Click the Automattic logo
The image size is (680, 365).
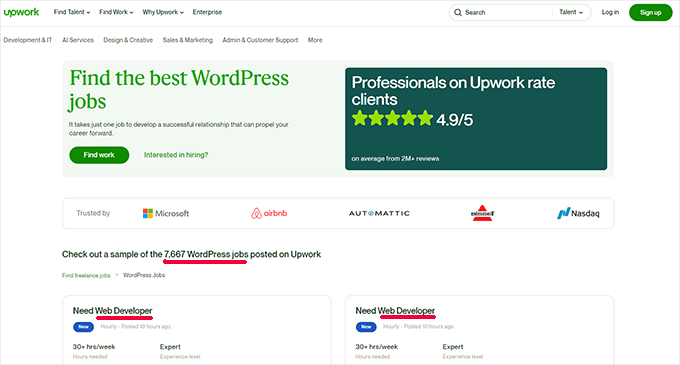pyautogui.click(x=379, y=213)
